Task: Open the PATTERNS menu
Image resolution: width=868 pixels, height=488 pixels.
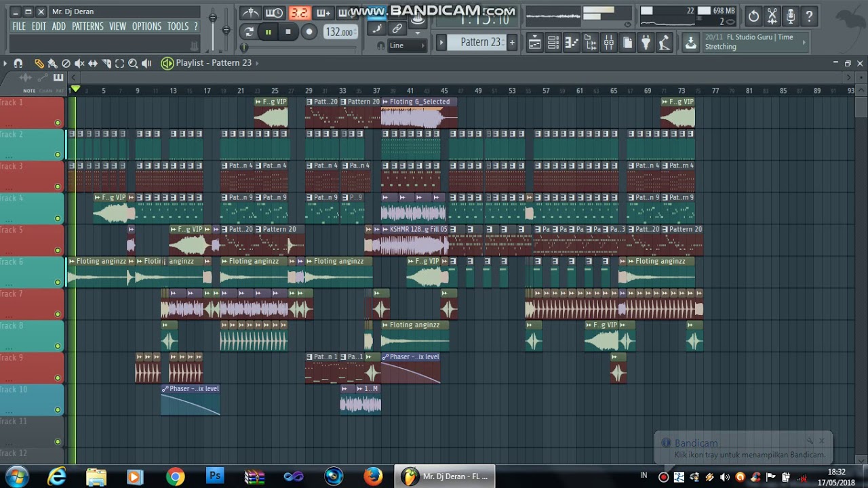Action: [x=87, y=26]
